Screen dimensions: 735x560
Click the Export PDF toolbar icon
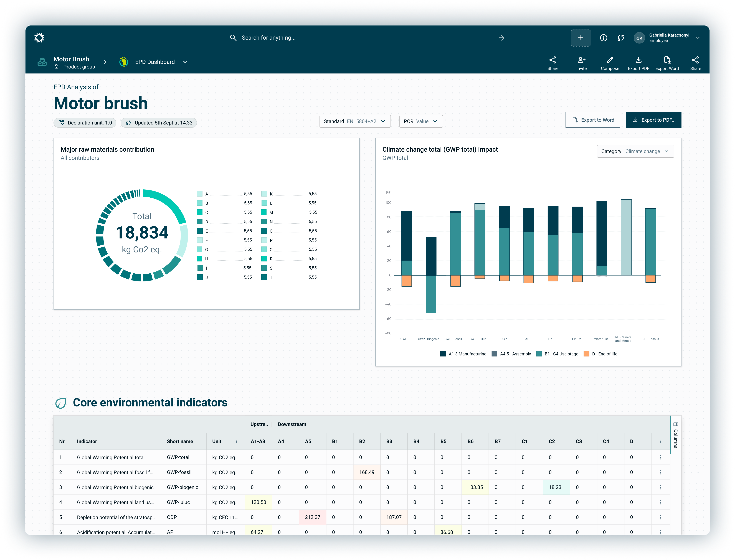click(638, 60)
